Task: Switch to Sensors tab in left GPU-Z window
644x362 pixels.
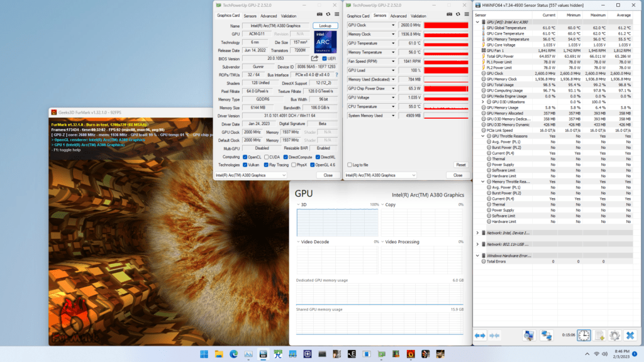Action: pyautogui.click(x=250, y=16)
